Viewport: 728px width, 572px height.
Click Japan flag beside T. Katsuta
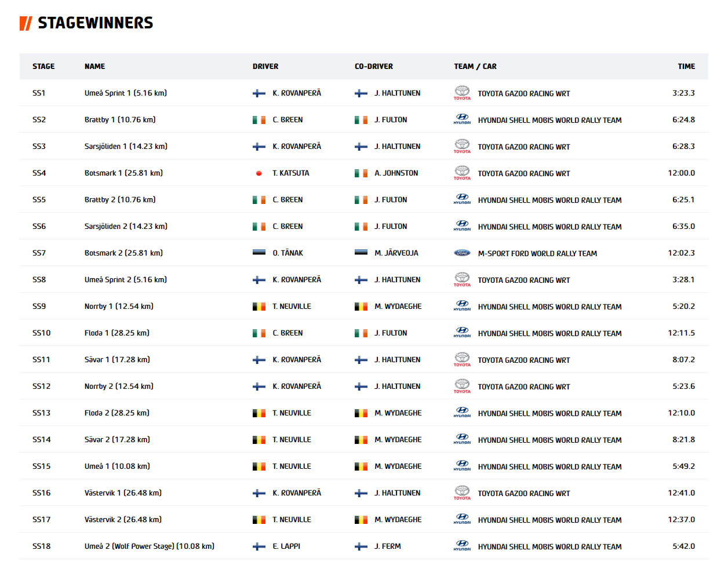259,173
